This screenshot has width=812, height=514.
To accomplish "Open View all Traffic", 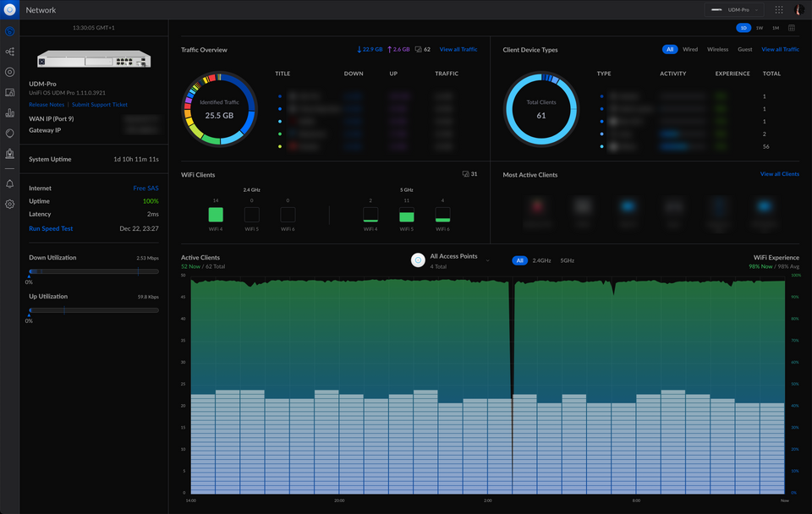I will 458,49.
